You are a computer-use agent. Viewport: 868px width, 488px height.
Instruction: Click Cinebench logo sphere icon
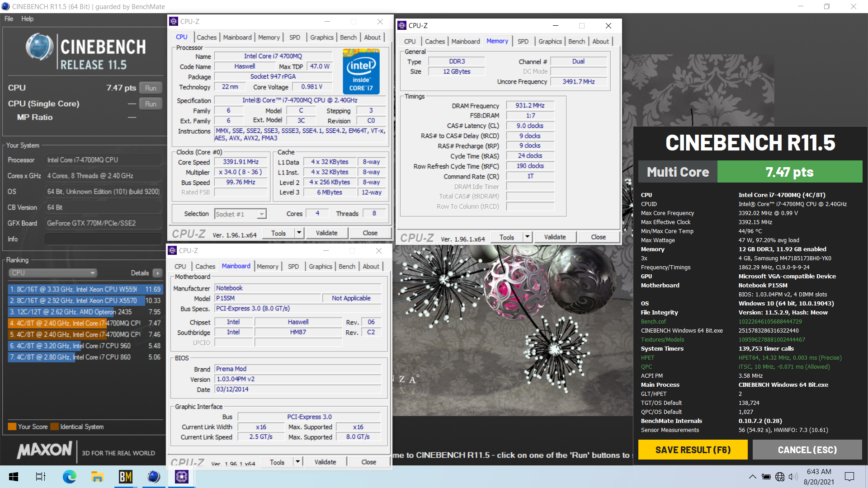point(40,47)
